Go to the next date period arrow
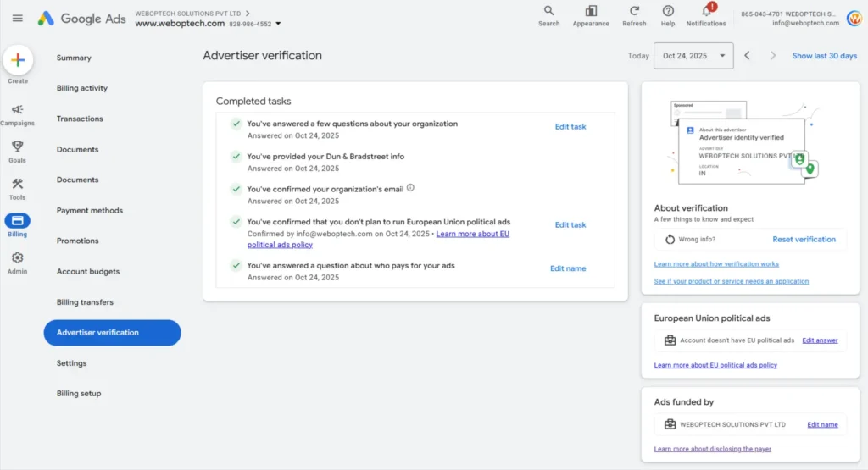 pyautogui.click(x=773, y=55)
